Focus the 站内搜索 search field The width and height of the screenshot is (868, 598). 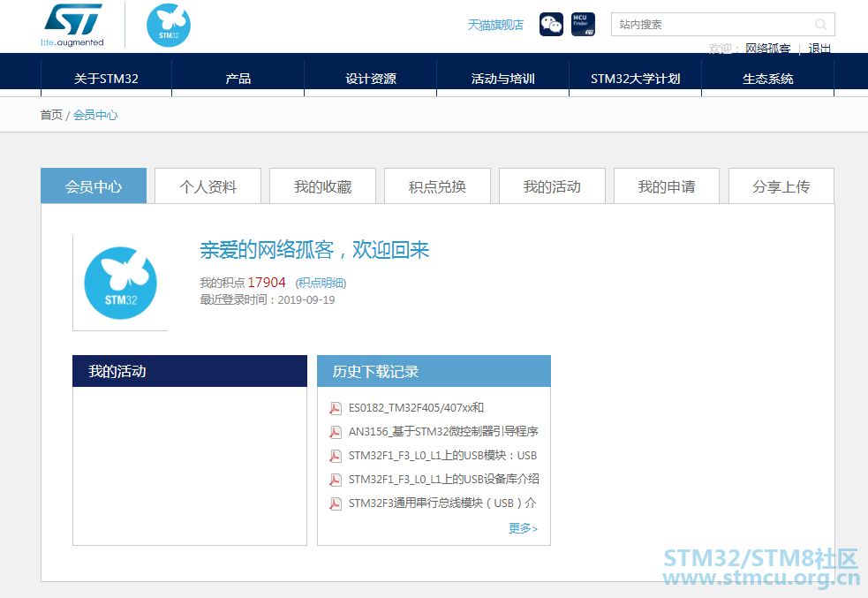723,25
